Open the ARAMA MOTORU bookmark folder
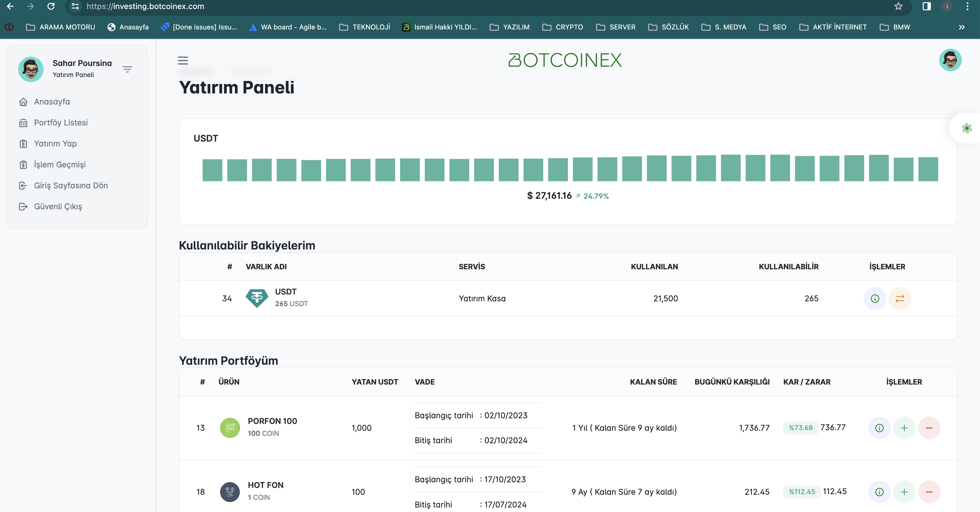Screen dimensions: 980x512 tap(61, 27)
